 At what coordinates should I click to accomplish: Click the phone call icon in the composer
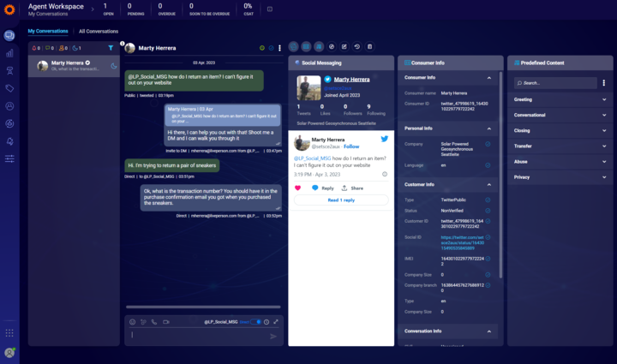154,322
